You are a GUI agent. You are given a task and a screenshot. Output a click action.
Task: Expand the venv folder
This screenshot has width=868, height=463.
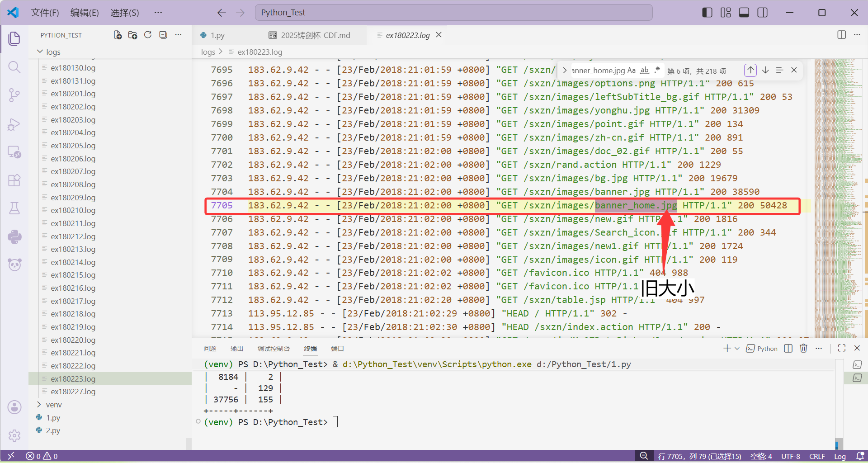point(53,405)
